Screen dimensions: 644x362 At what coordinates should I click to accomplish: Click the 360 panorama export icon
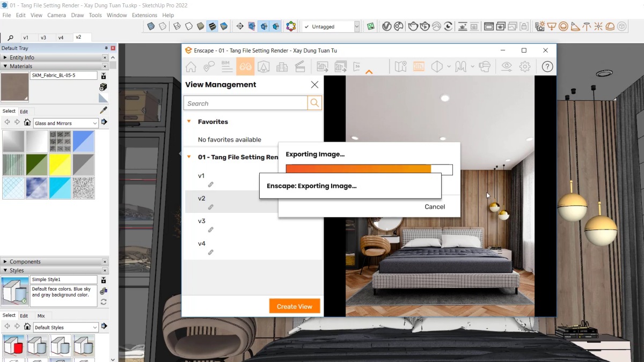[x=358, y=67]
